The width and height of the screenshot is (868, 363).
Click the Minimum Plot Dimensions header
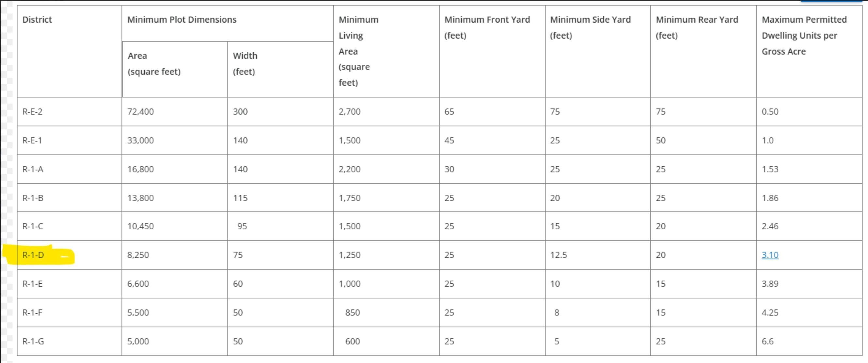click(182, 20)
